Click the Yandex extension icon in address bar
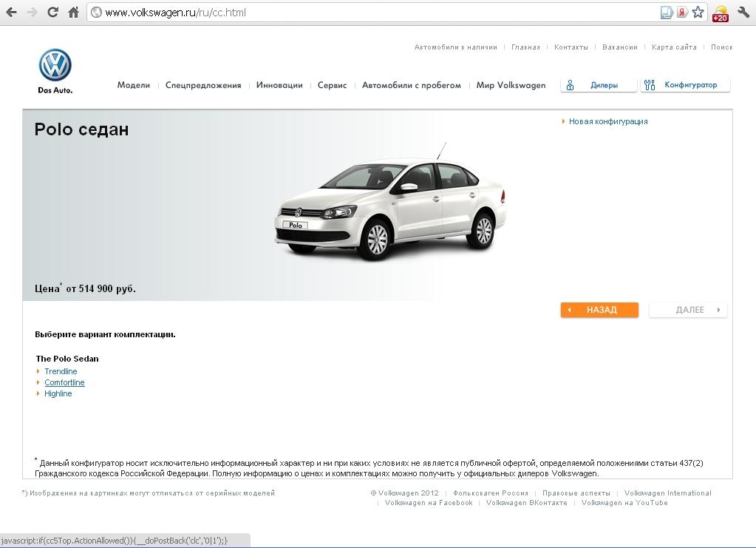Image resolution: width=756 pixels, height=548 pixels. tap(682, 13)
